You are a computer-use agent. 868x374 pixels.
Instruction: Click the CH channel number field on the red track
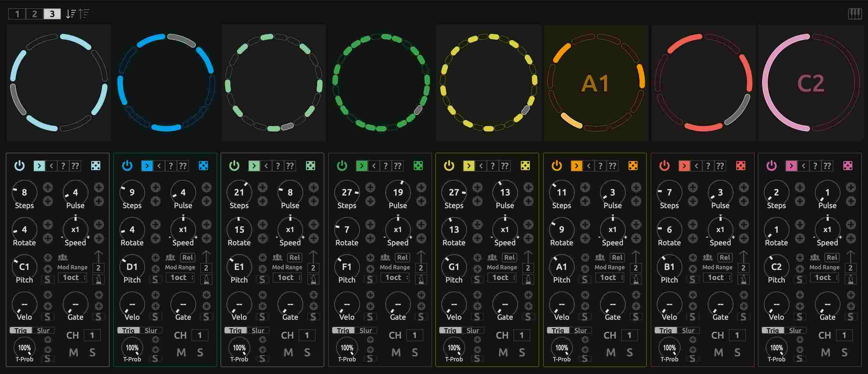point(737,335)
